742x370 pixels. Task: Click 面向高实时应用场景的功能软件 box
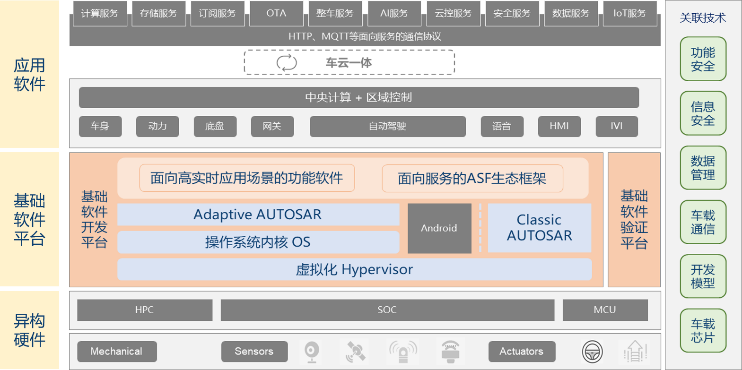[247, 178]
